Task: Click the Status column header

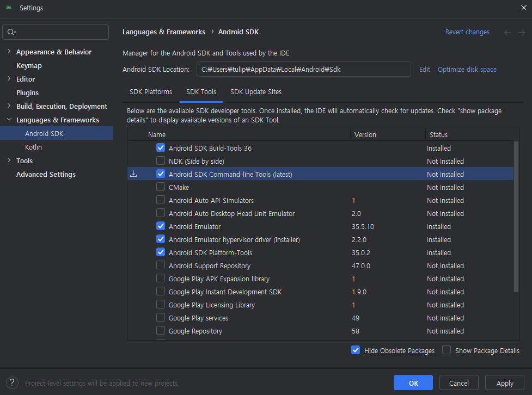Action: (x=472, y=134)
